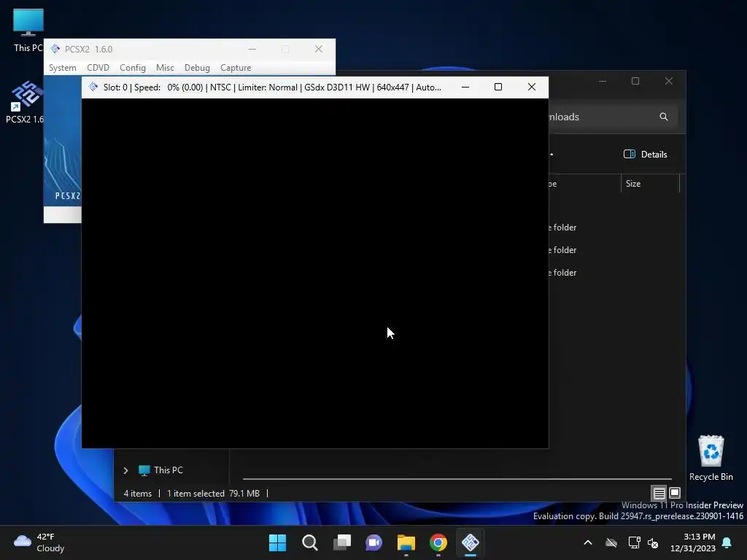
Task: Click '1 item selected 79.1 MB' status text
Action: (x=214, y=494)
